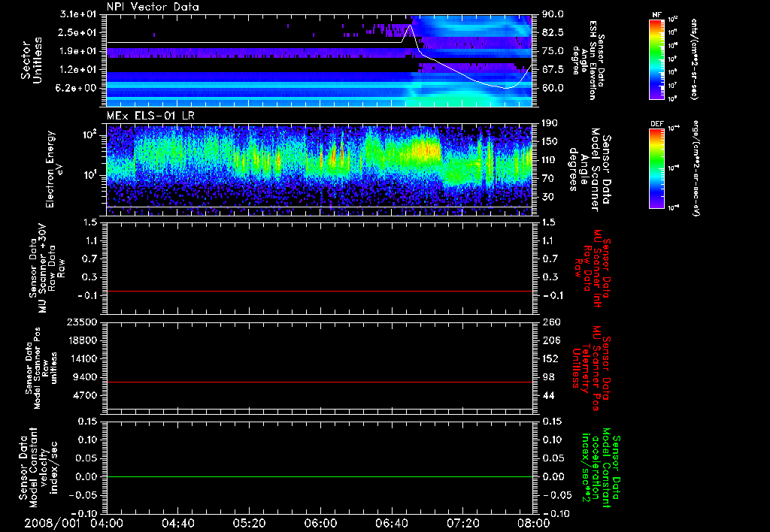The height and width of the screenshot is (532, 770).
Task: Select the NPI Vector Data panel title
Action: coord(153,8)
